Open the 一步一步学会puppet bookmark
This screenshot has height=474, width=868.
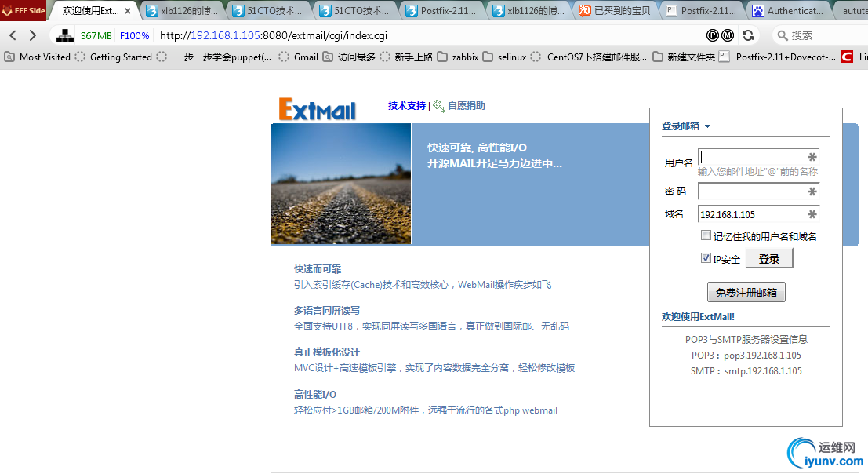tap(214, 57)
